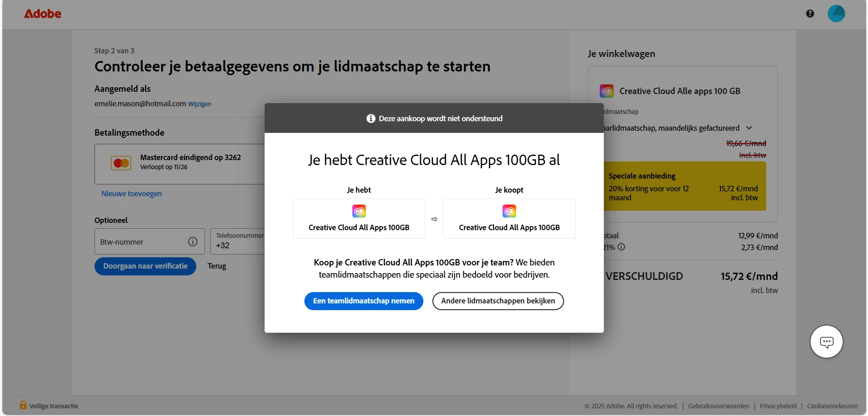
Task: Click the Mastercard logo icon
Action: pos(121,163)
